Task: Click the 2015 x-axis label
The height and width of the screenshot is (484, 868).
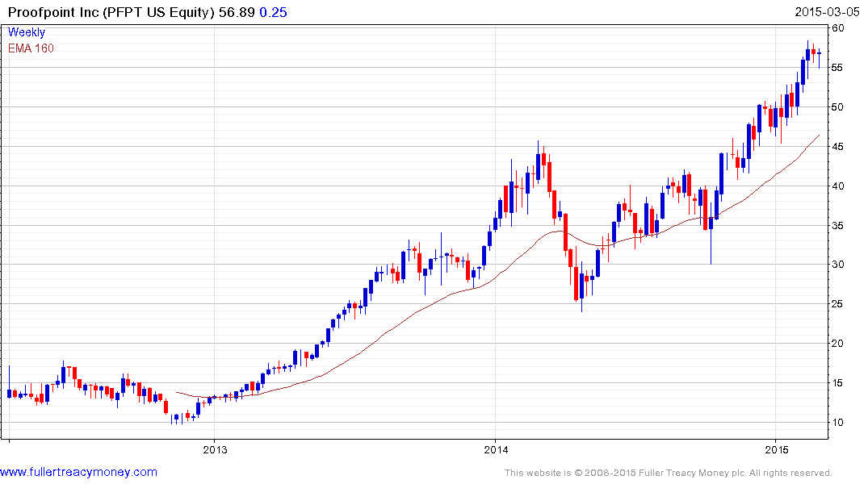Action: pyautogui.click(x=776, y=449)
